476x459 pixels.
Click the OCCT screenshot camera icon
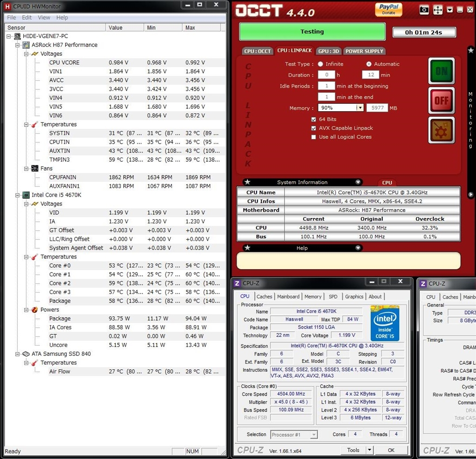pyautogui.click(x=424, y=10)
